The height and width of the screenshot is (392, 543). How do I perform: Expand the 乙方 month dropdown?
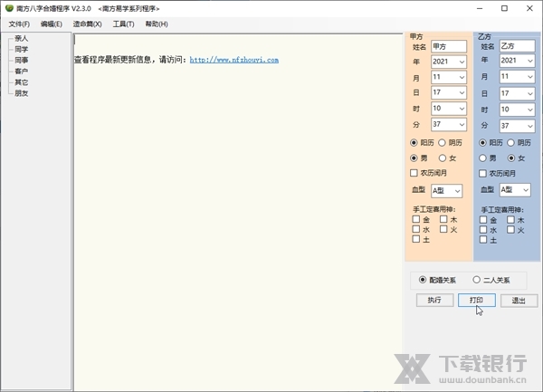coord(530,77)
